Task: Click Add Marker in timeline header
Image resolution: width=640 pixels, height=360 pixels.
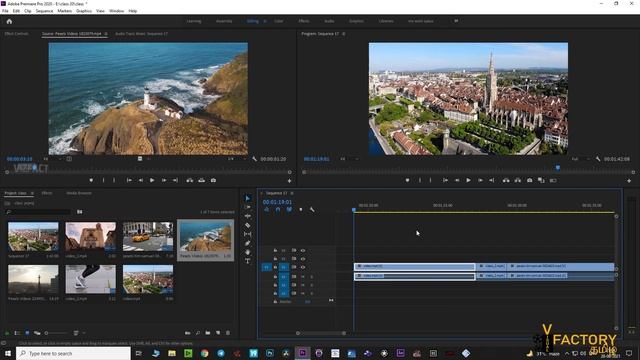Action: point(301,210)
